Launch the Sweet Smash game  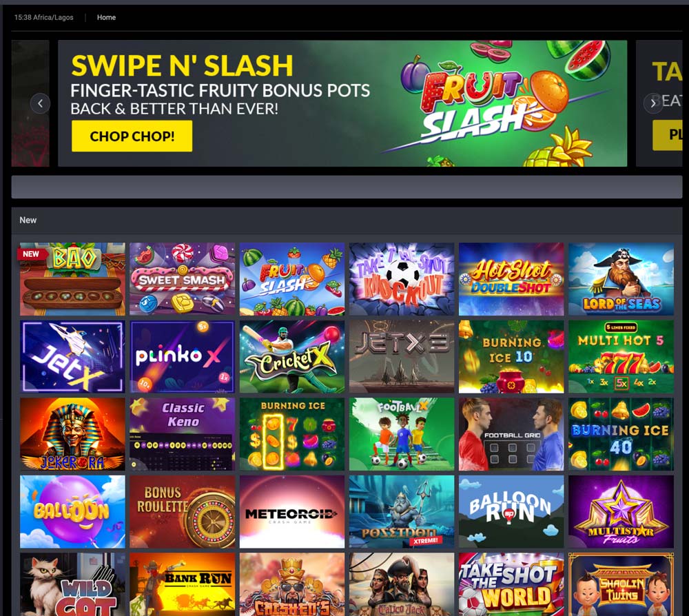tap(183, 279)
